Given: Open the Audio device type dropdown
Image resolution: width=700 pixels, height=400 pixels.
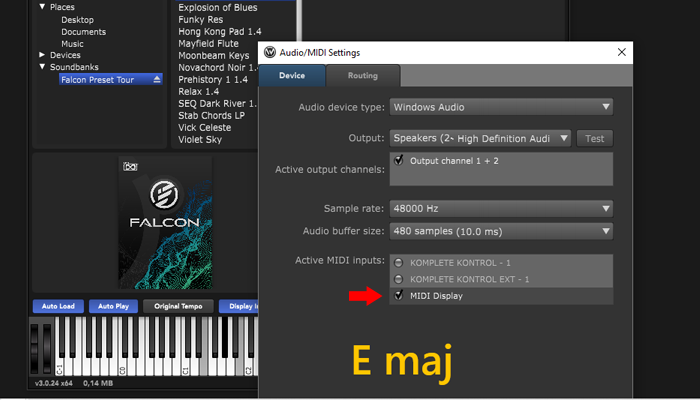Looking at the screenshot, I should pos(501,107).
